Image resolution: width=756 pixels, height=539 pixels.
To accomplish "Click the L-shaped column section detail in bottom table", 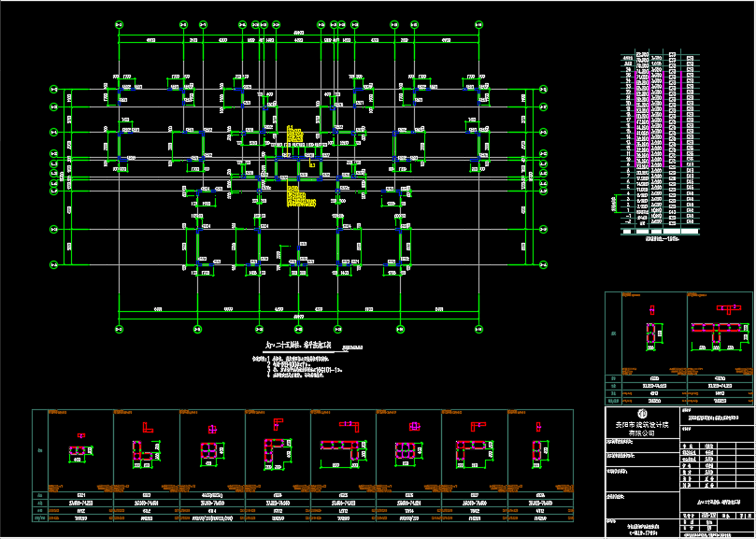I will coord(147,454).
